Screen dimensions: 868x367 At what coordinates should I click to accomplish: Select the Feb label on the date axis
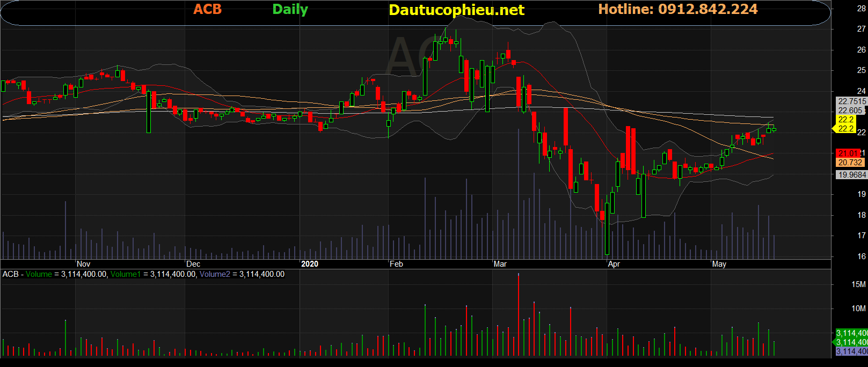pos(396,264)
